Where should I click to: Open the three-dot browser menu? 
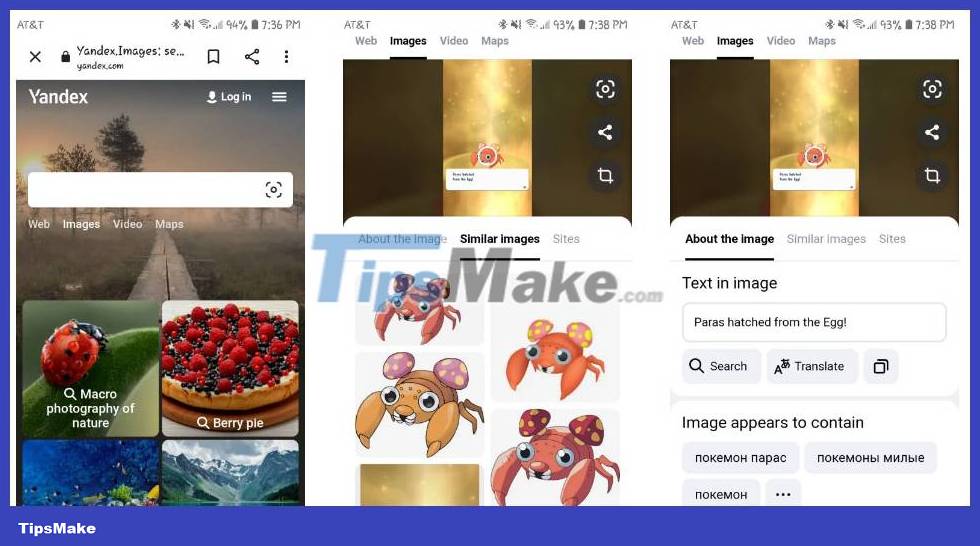click(286, 57)
